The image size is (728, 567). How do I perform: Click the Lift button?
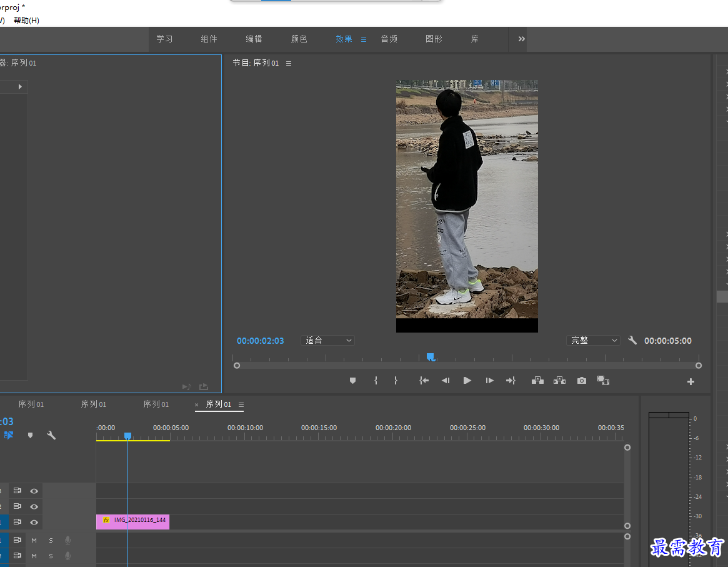pyautogui.click(x=537, y=381)
